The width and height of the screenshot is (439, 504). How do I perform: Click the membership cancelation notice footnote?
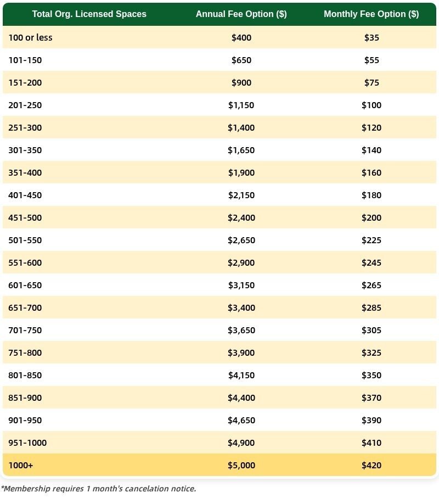[x=99, y=489]
